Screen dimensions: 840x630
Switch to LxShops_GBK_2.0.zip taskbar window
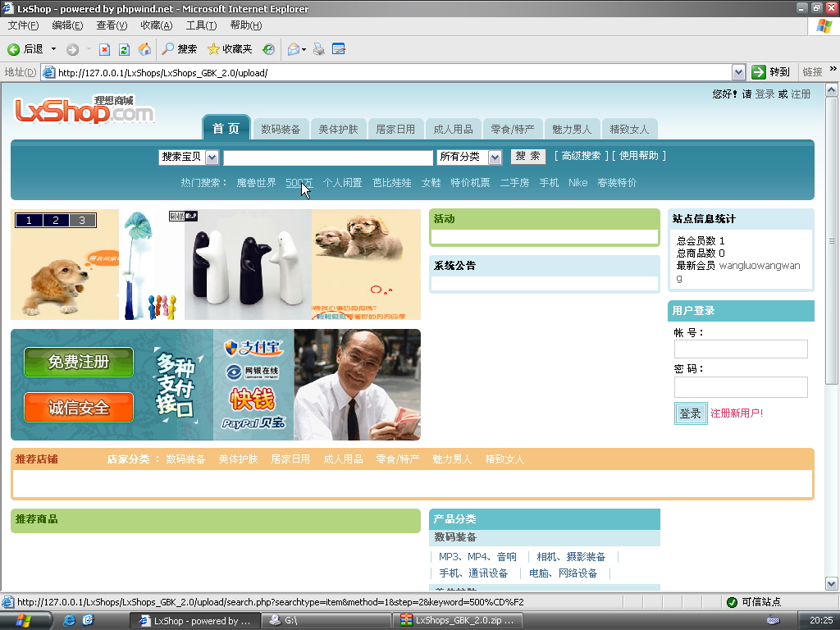coord(459,620)
